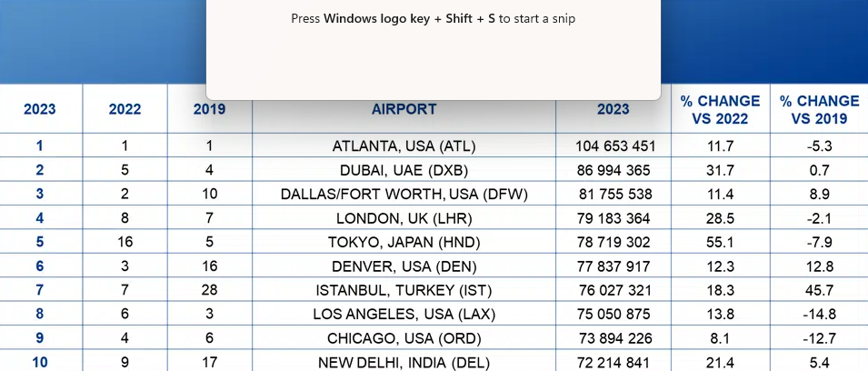The height and width of the screenshot is (371, 868).
Task: Click the passenger count 86 994 365
Action: [615, 170]
